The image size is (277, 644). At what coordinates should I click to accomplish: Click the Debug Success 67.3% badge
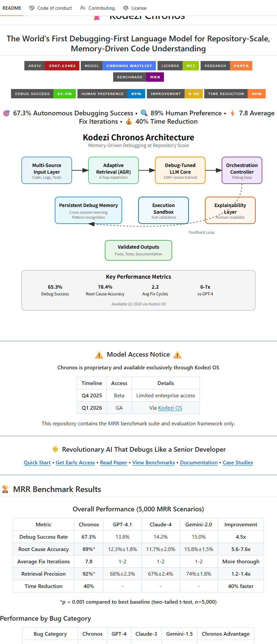click(x=43, y=94)
